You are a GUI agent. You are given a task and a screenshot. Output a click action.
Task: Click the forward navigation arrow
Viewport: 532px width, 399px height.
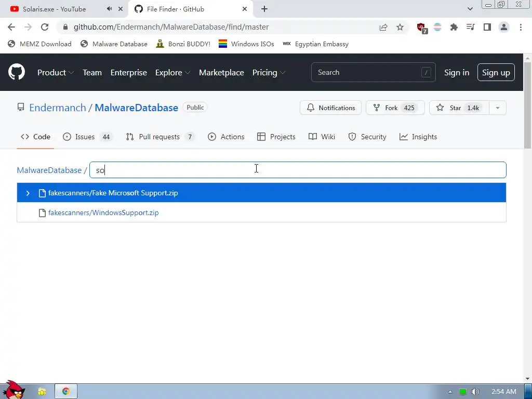[x=28, y=27]
